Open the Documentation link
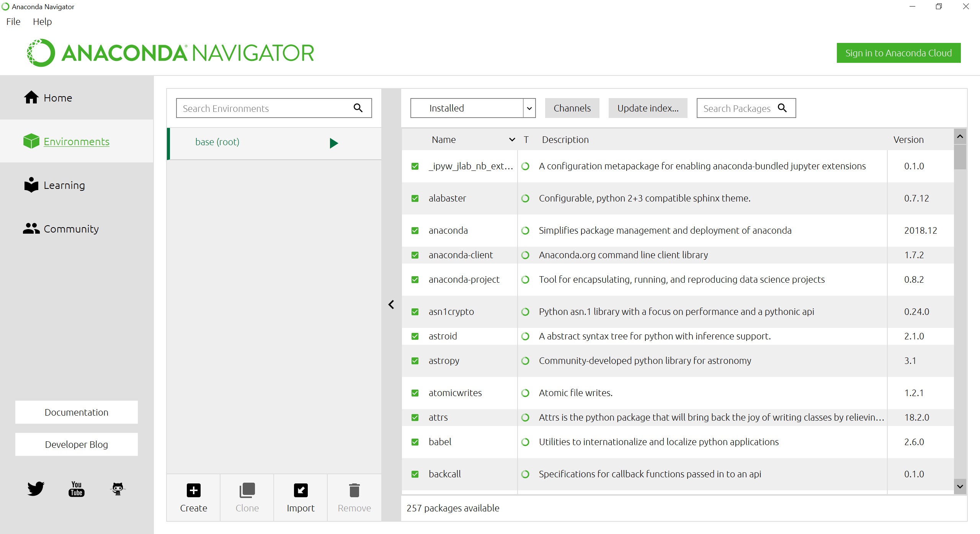This screenshot has width=980, height=534. [x=77, y=412]
